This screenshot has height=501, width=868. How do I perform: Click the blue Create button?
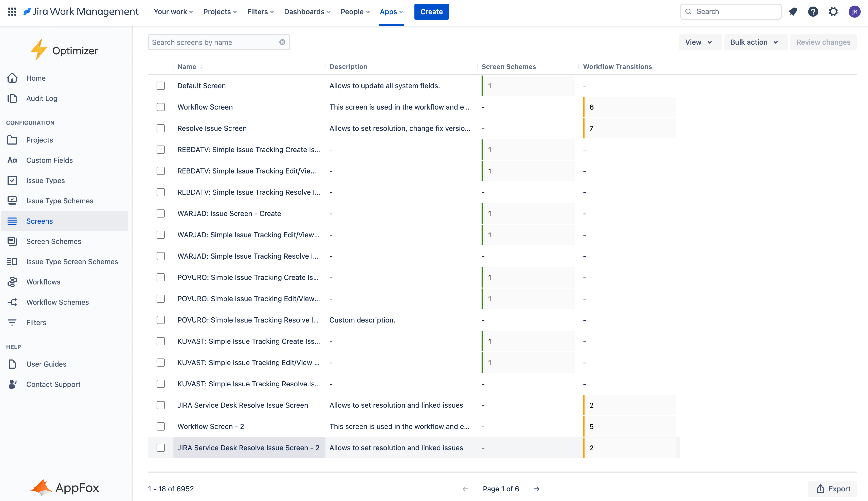tap(431, 12)
